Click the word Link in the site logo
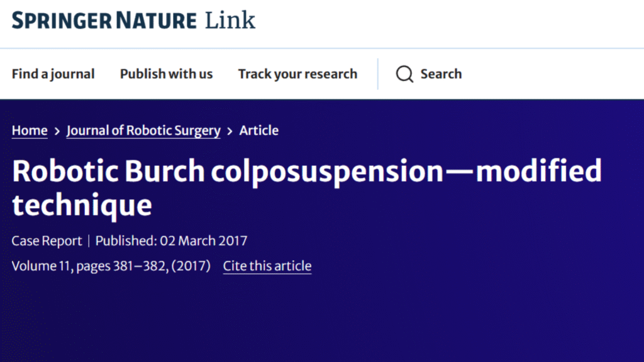 tap(230, 20)
